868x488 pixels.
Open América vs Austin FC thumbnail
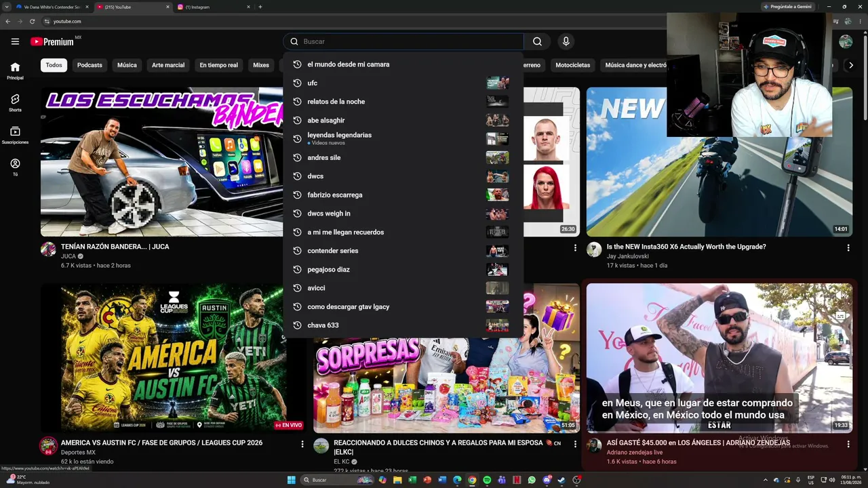172,358
